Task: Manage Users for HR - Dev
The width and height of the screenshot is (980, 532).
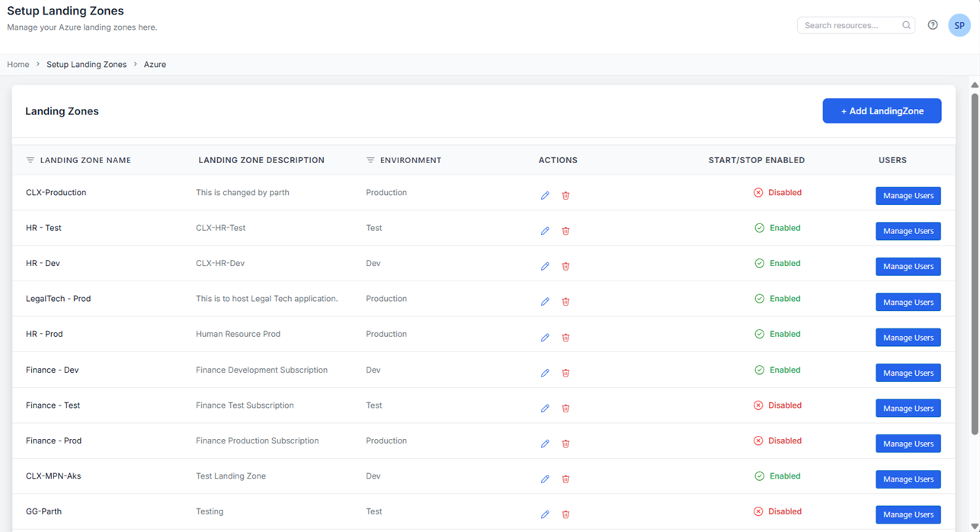Action: click(x=908, y=267)
